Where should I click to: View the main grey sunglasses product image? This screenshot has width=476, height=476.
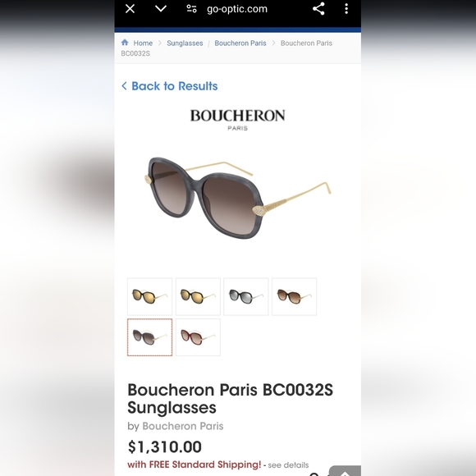coord(238,198)
